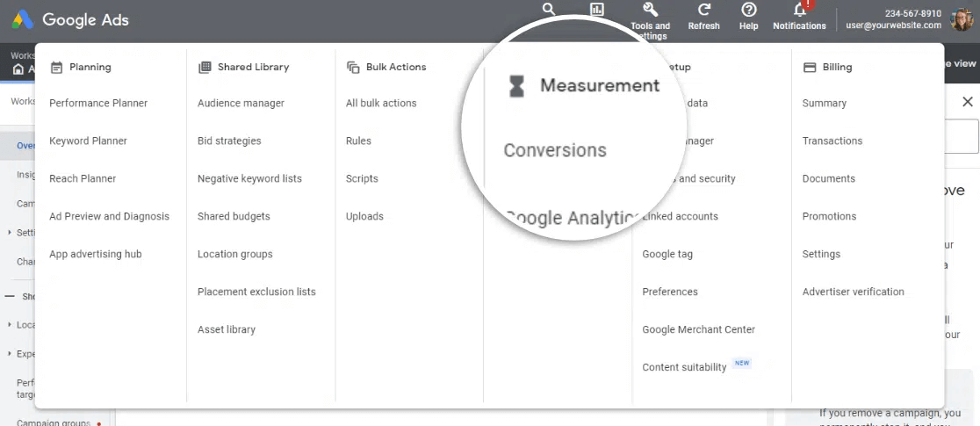Open the Tools and settings wrench
This screenshot has height=426, width=980.
click(650, 11)
